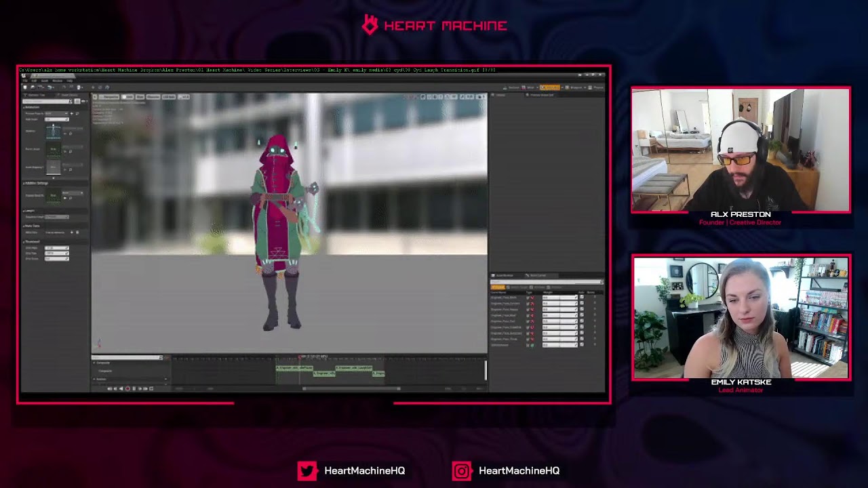Toggle the Auto checkbox of the sixth curve row
868x488 pixels.
(582, 327)
